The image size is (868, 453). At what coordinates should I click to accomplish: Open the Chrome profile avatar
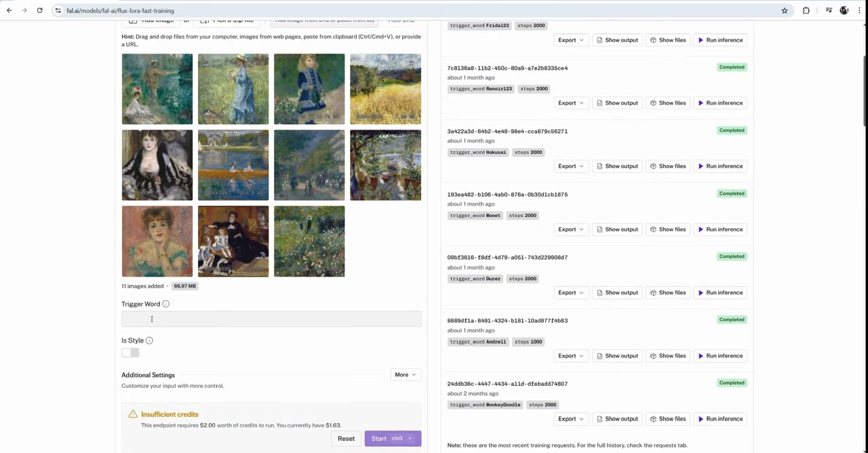pyautogui.click(x=844, y=11)
